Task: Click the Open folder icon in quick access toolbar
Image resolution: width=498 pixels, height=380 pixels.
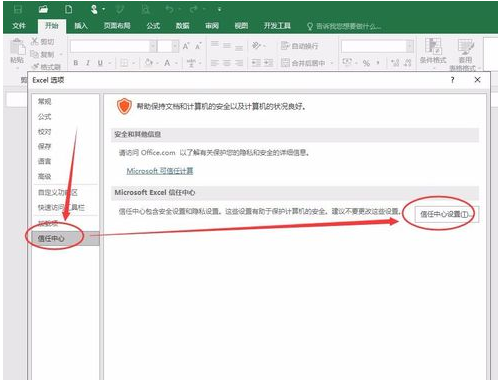Action: pos(43,9)
